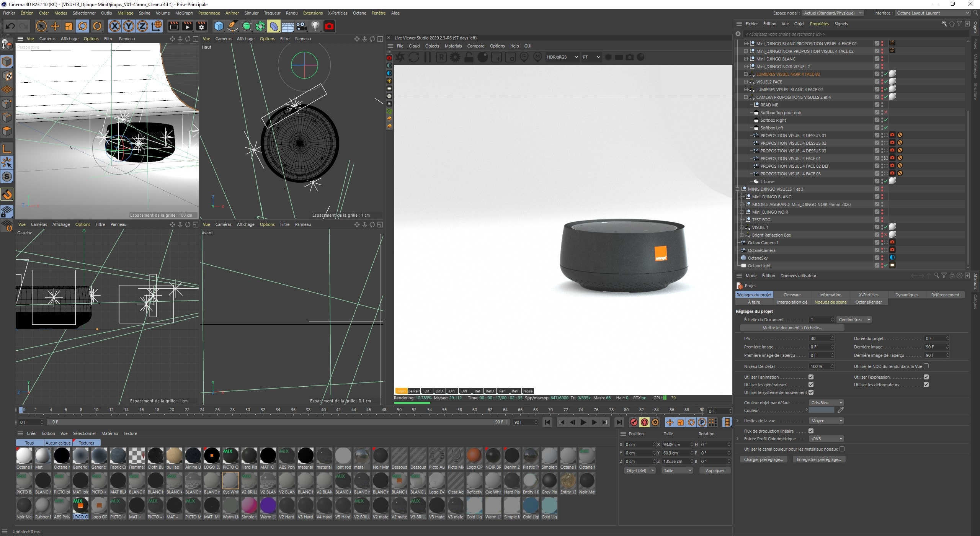980x536 pixels.
Task: Switch the coordinate system world/object icon
Action: click(157, 26)
